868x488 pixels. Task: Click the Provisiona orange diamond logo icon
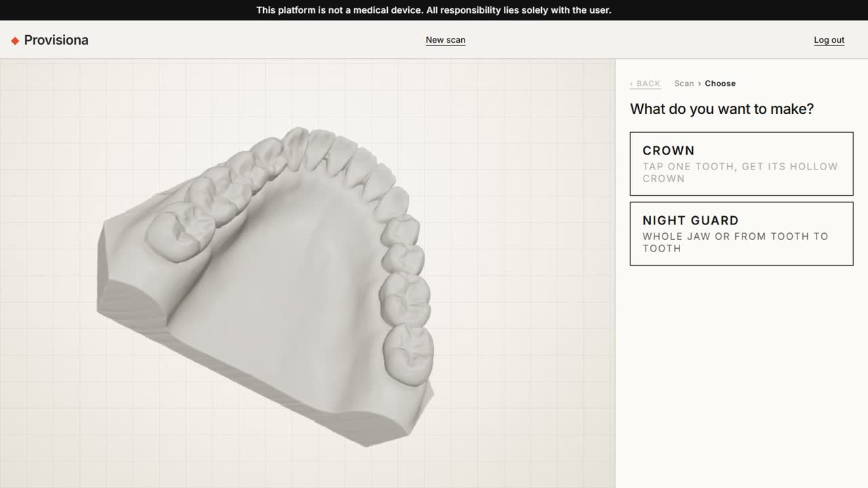point(15,41)
